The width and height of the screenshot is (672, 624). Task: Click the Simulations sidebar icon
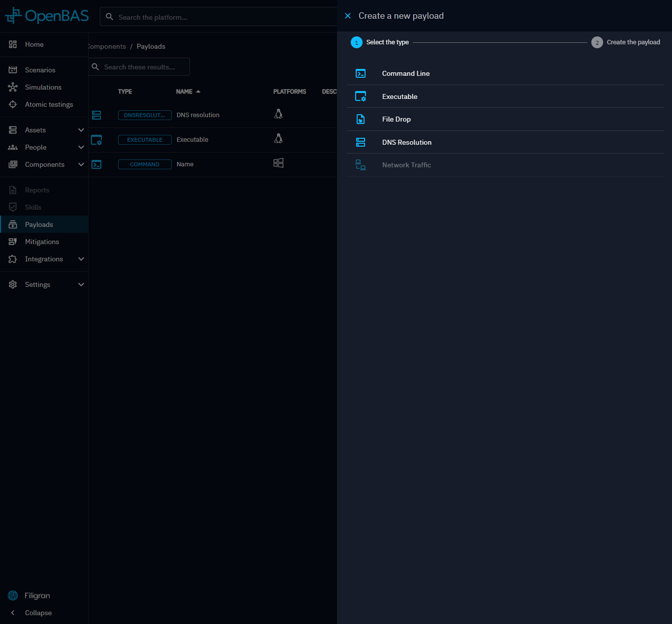(x=13, y=87)
